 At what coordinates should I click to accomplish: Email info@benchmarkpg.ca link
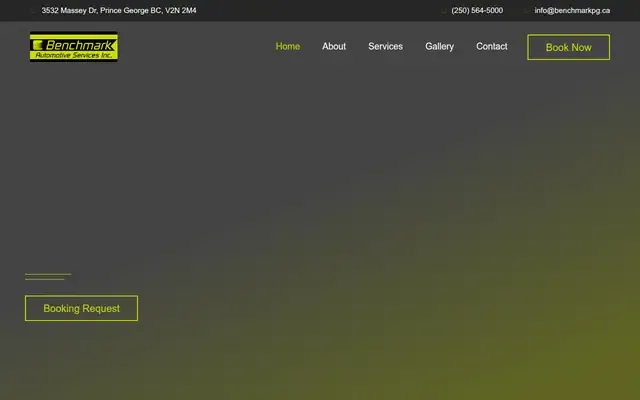click(x=572, y=11)
